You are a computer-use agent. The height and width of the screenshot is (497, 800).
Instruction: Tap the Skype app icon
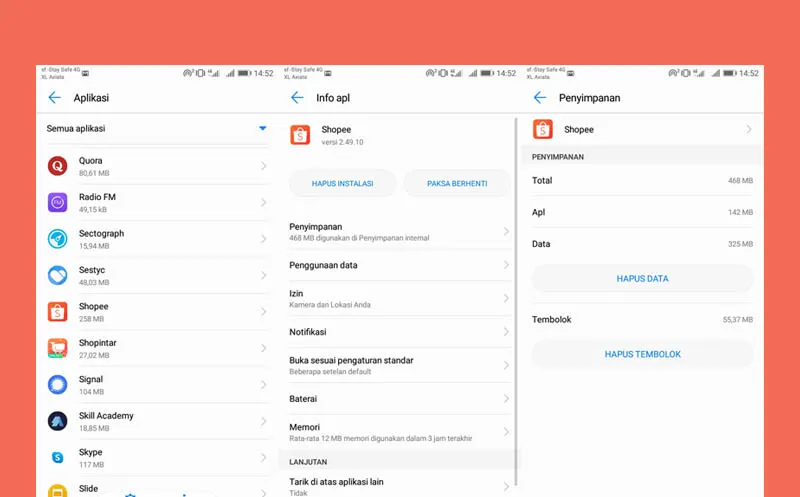click(58, 457)
